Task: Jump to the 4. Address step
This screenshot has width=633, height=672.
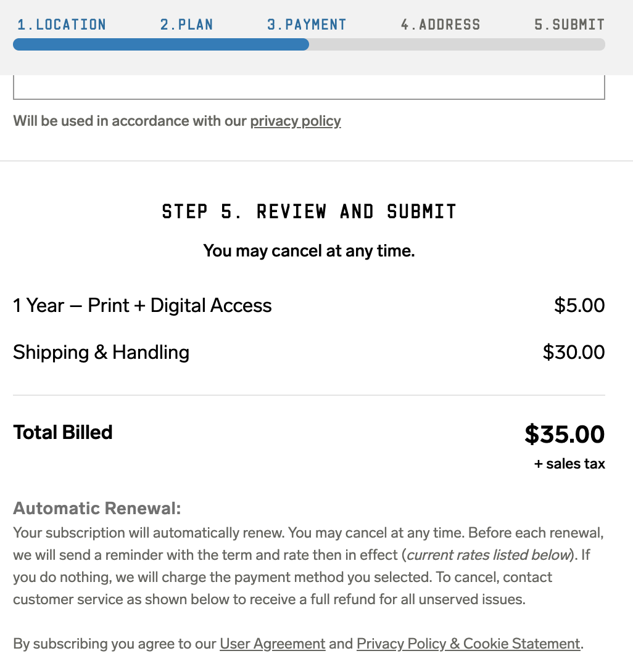Action: (x=440, y=25)
